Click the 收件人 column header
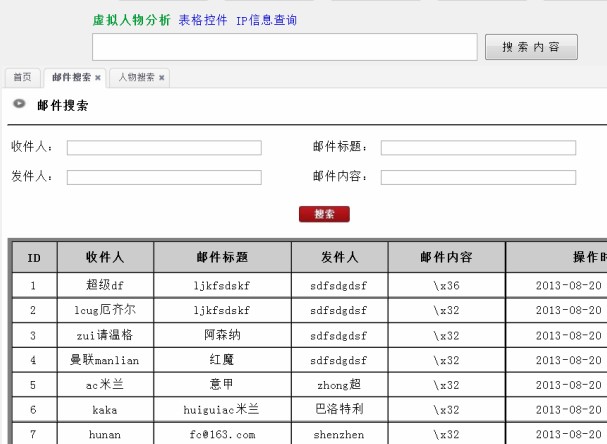 point(105,257)
